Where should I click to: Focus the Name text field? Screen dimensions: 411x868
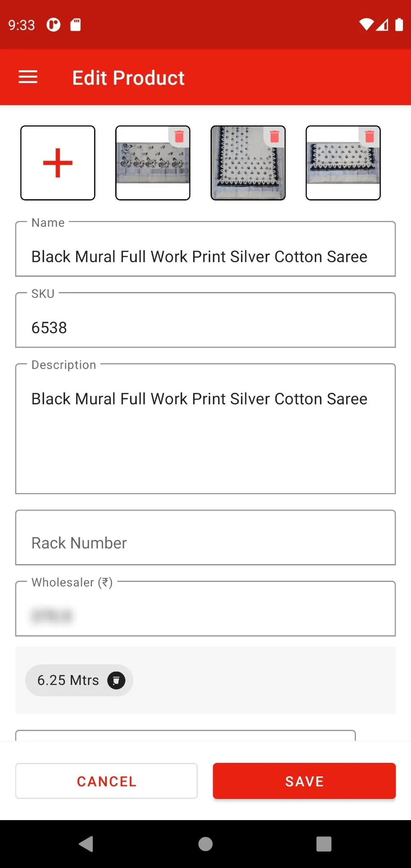coord(205,256)
